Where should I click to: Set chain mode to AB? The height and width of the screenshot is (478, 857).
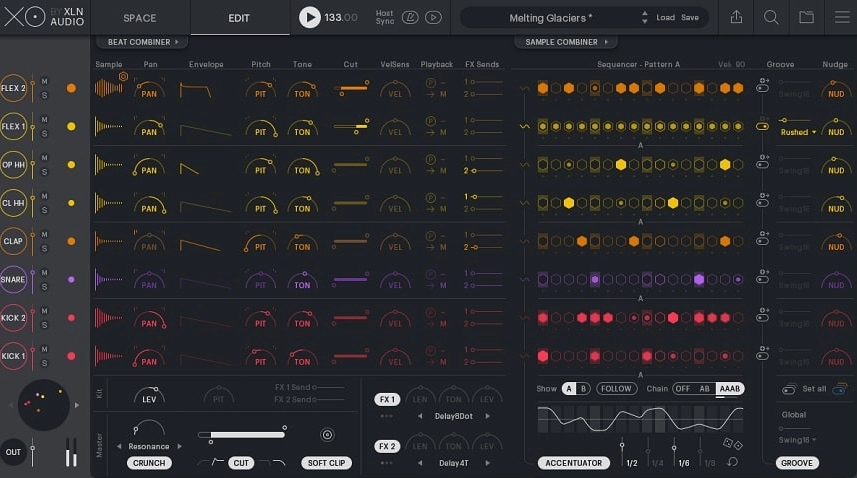tap(705, 389)
